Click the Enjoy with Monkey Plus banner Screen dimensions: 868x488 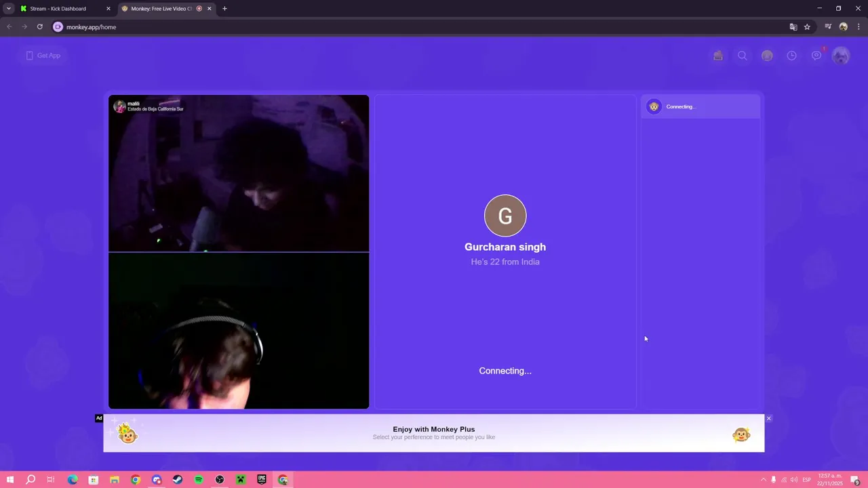(x=434, y=433)
